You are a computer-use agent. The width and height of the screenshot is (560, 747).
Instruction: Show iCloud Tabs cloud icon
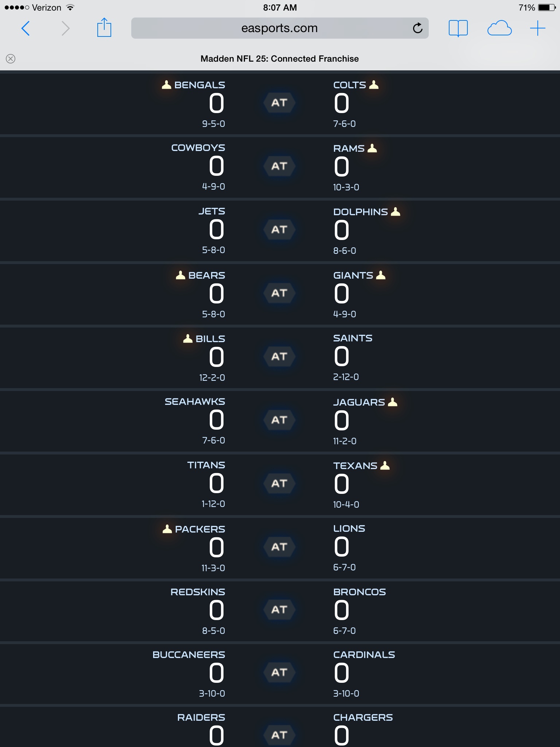tap(499, 28)
